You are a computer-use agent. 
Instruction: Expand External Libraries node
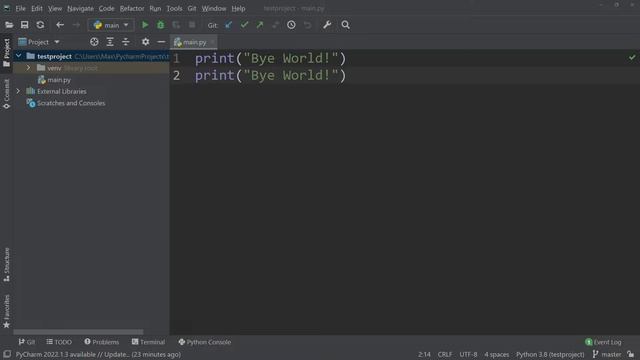click(x=18, y=91)
